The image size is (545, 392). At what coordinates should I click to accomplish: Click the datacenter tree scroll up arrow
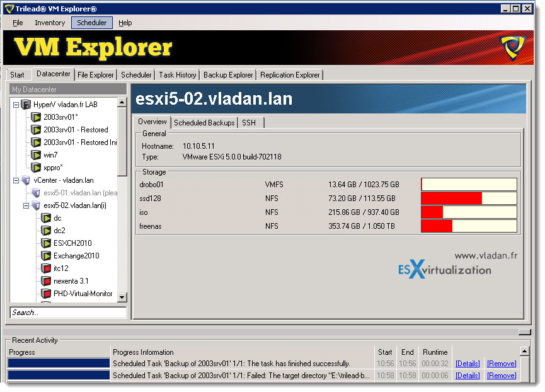tap(122, 103)
